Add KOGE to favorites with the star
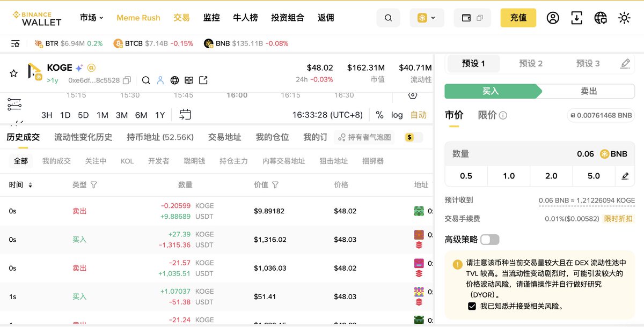644x327 pixels. click(x=14, y=74)
